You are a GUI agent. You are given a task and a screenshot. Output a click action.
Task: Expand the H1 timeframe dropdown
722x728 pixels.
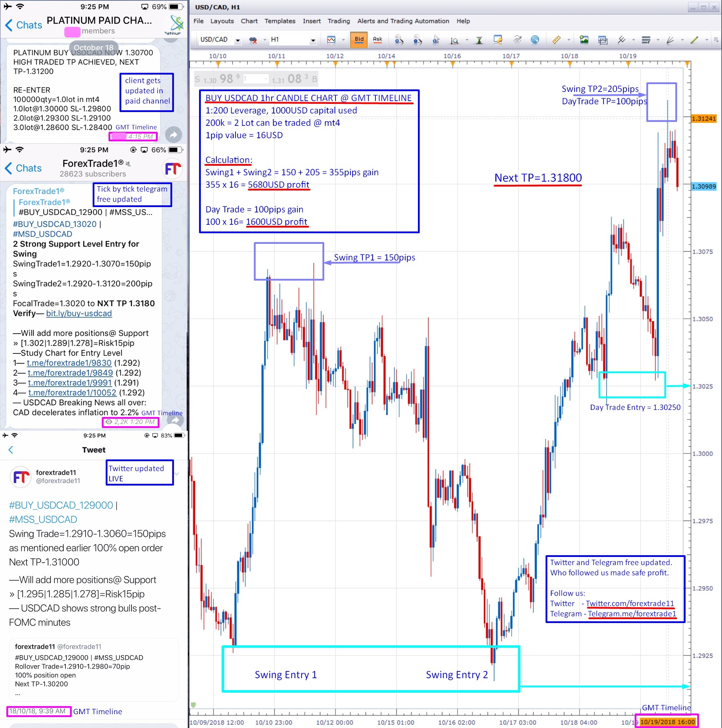coord(313,40)
